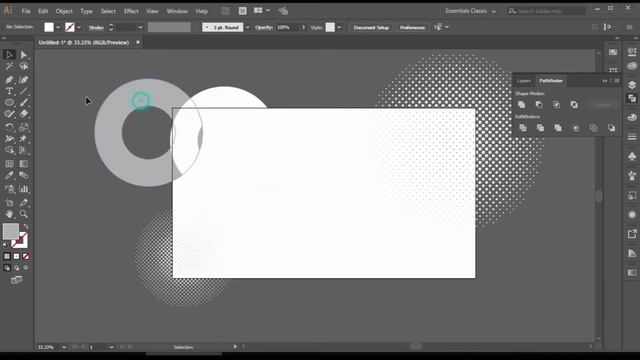This screenshot has width=640, height=360.
Task: Select the Scale tool
Action: pyautogui.click(x=24, y=127)
